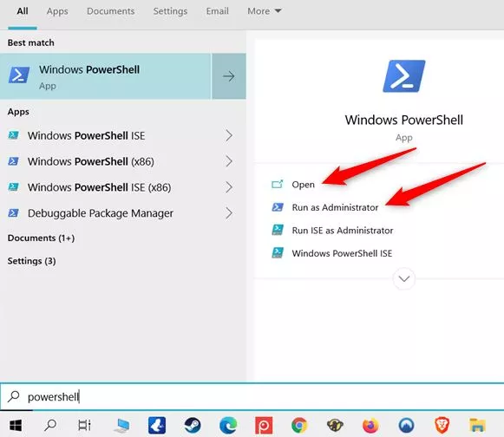Launch Steam from the taskbar
This screenshot has height=437, width=504.
[193, 426]
